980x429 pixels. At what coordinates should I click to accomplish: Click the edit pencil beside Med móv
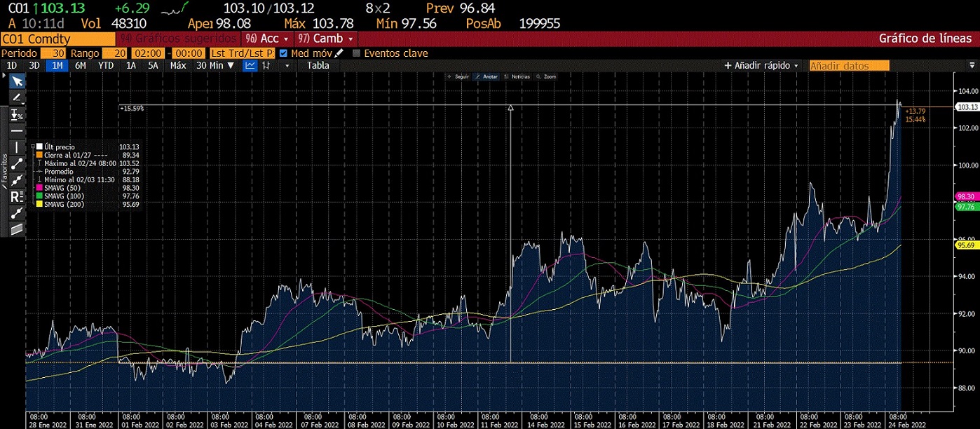tap(340, 53)
